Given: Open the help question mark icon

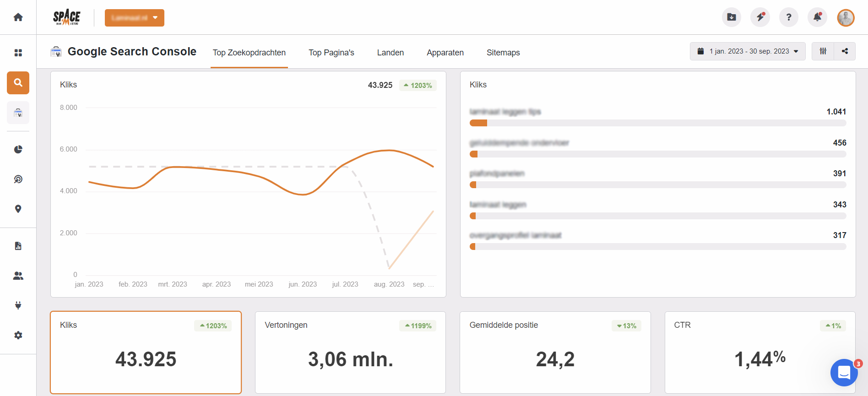Looking at the screenshot, I should pos(789,17).
